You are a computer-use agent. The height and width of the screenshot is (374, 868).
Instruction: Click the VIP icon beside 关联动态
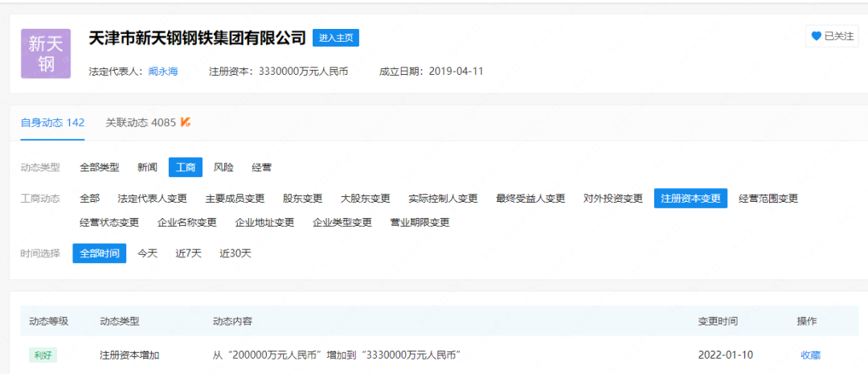(x=186, y=122)
